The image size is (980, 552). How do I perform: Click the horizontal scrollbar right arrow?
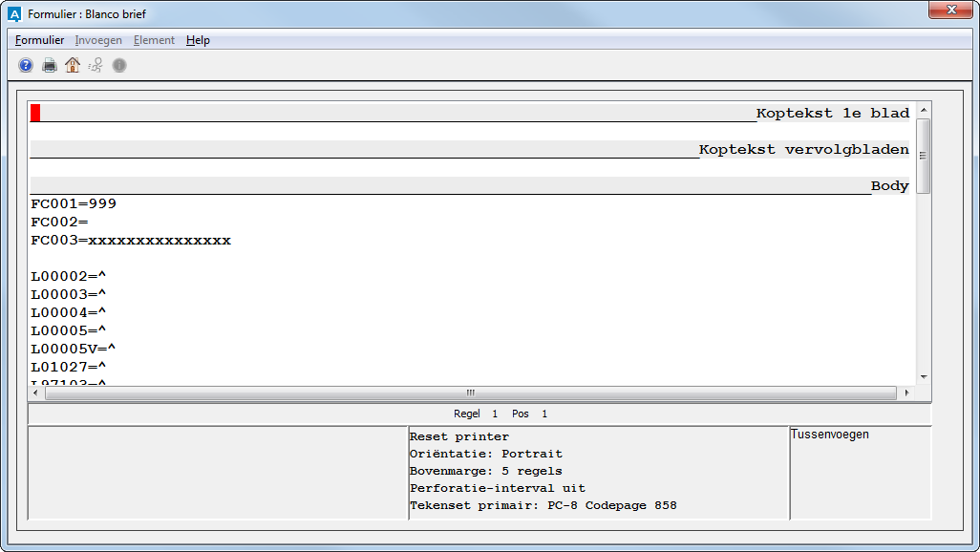click(906, 393)
